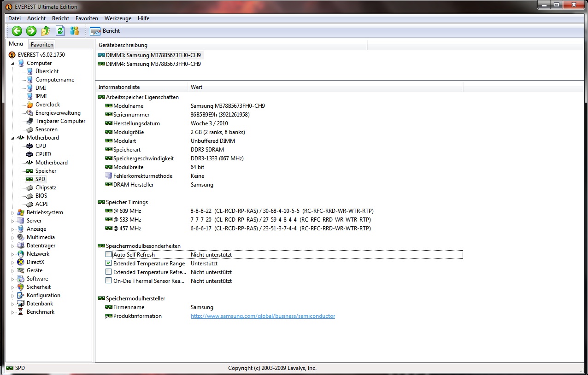
Task: Select DIMM4 Samsung module row
Action: coord(150,64)
